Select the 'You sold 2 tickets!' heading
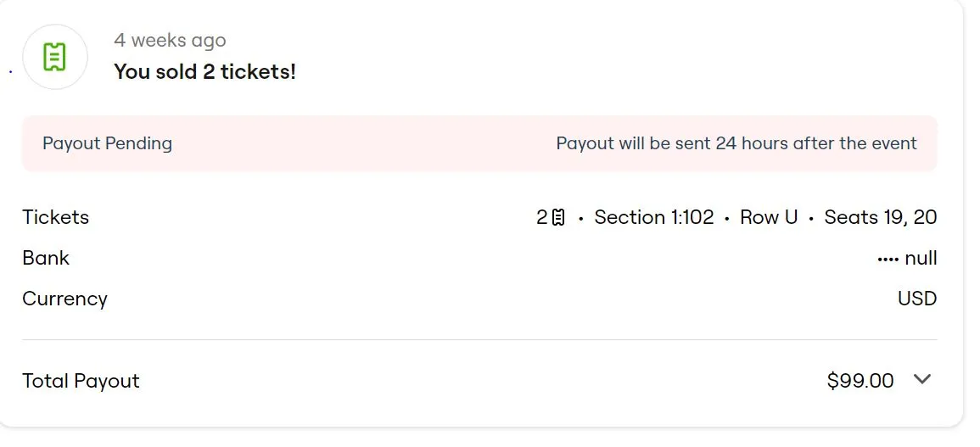 point(204,71)
